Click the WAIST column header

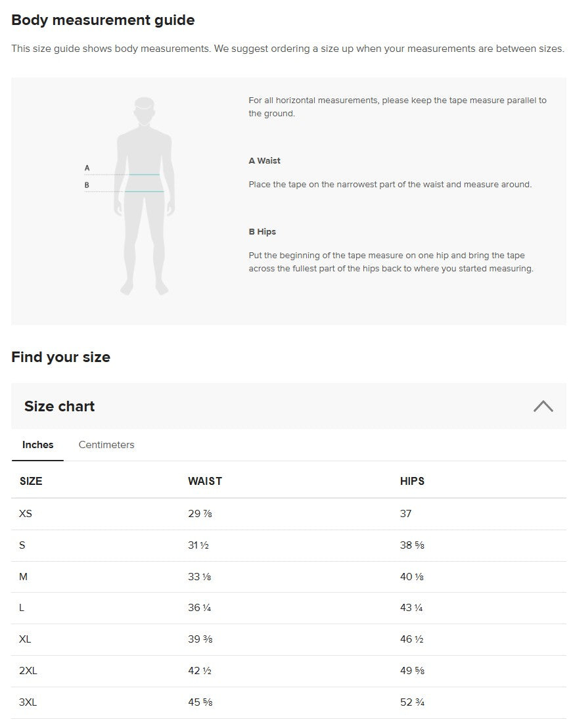coord(205,481)
